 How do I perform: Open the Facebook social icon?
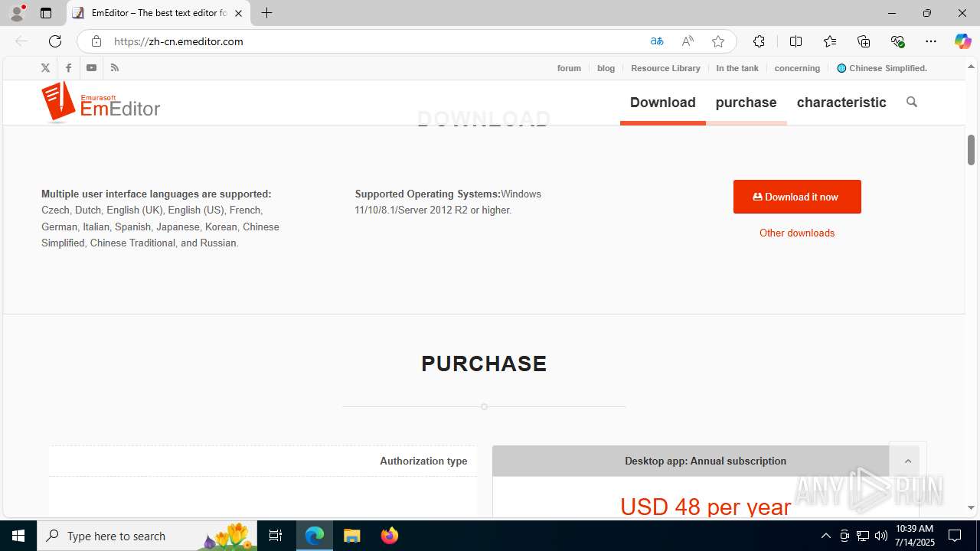coord(68,68)
